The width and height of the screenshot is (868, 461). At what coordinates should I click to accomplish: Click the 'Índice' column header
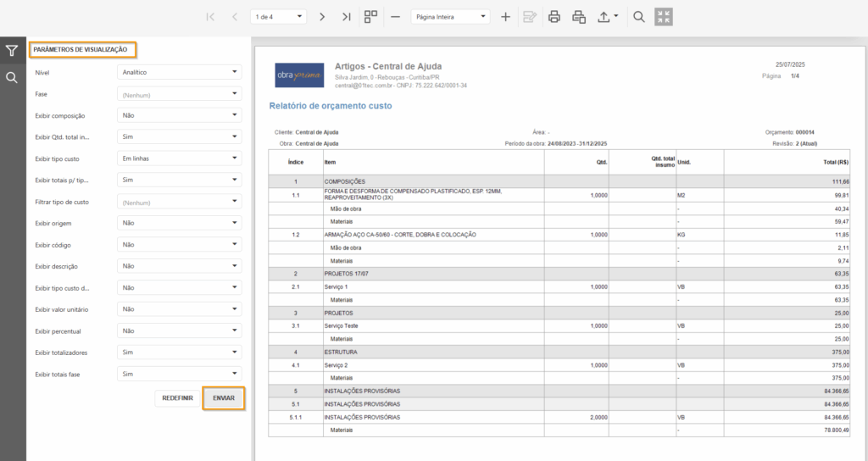(x=296, y=162)
